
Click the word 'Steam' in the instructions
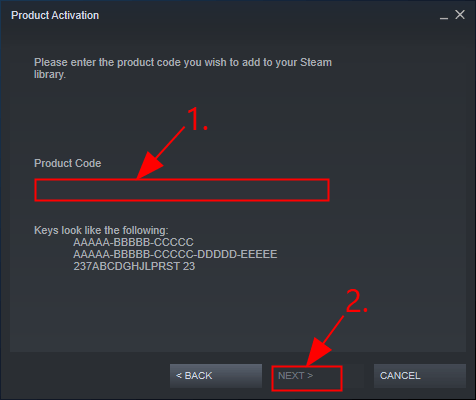tap(316, 62)
